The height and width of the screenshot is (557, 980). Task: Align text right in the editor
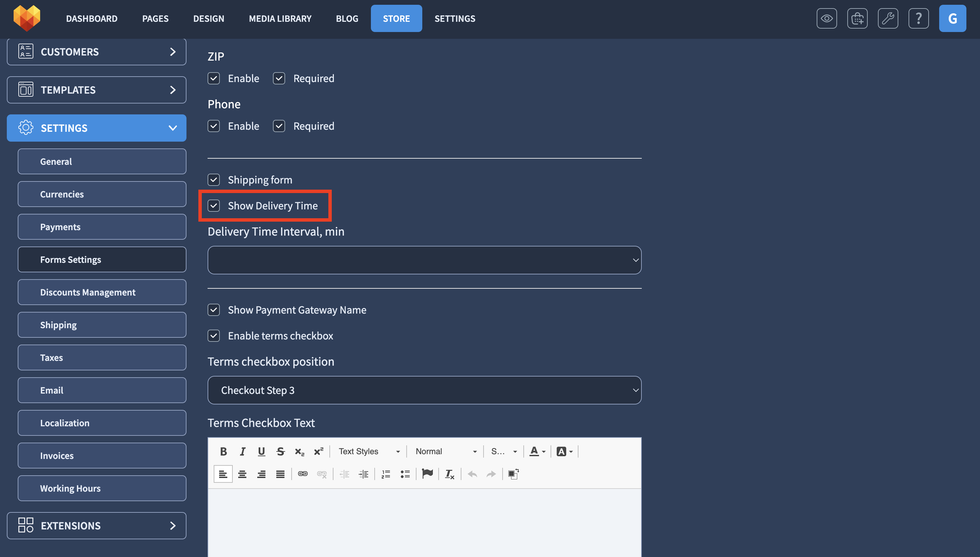pos(261,474)
